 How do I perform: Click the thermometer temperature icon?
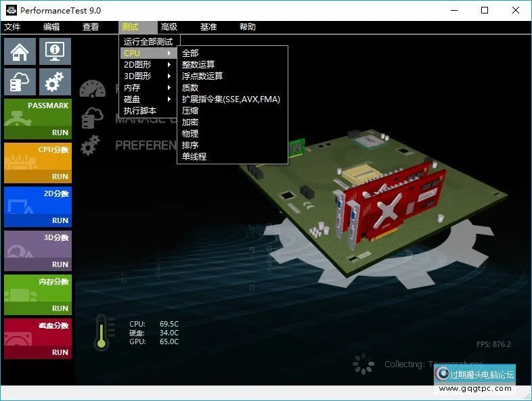(102, 332)
